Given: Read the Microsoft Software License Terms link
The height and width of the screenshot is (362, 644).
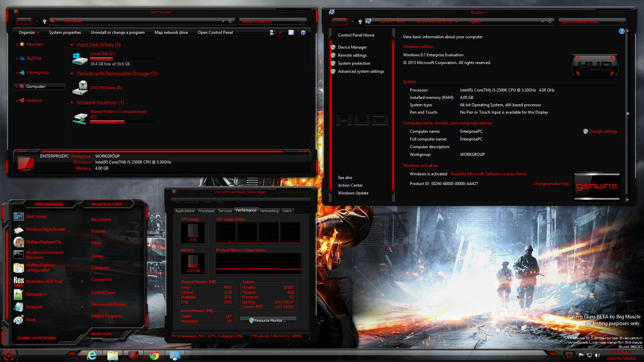Looking at the screenshot, I should click(x=488, y=174).
